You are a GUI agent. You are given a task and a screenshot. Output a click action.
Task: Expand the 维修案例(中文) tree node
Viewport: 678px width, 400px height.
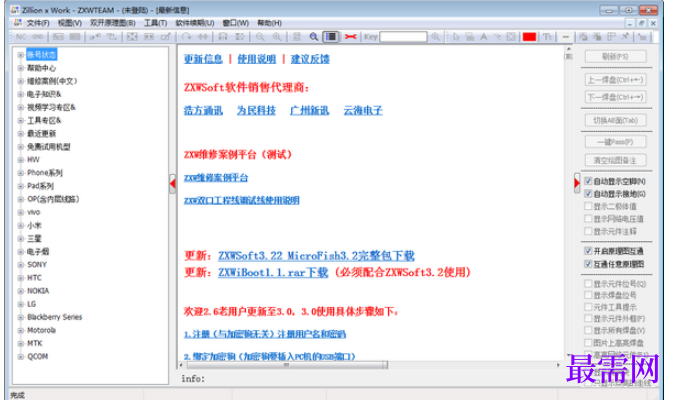coord(20,81)
